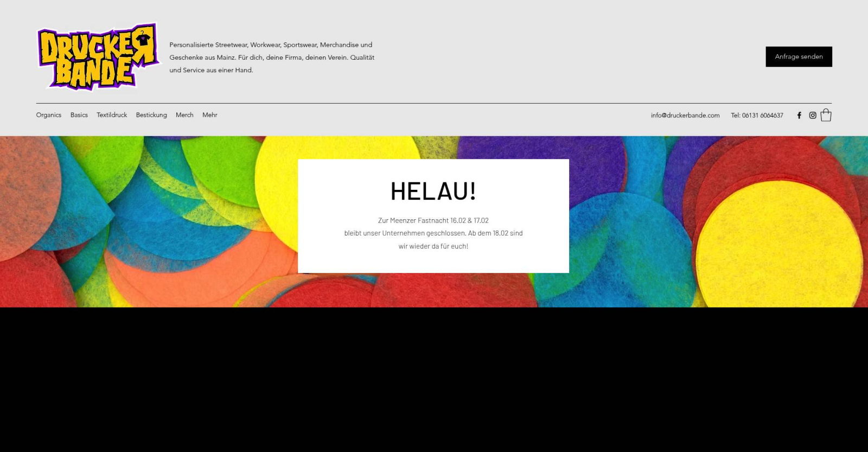This screenshot has width=868, height=452.
Task: Click the 'wir wieder da für euch!' line
Action: coord(433,246)
